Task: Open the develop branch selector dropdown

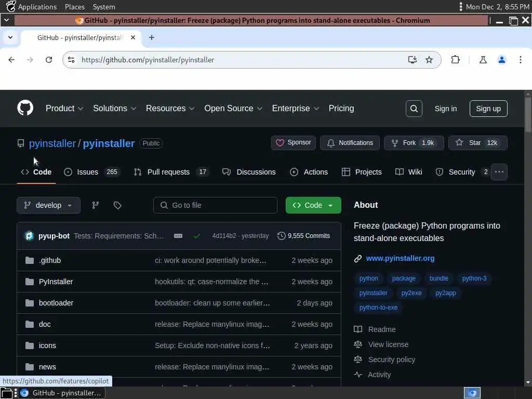Action: coord(48,205)
